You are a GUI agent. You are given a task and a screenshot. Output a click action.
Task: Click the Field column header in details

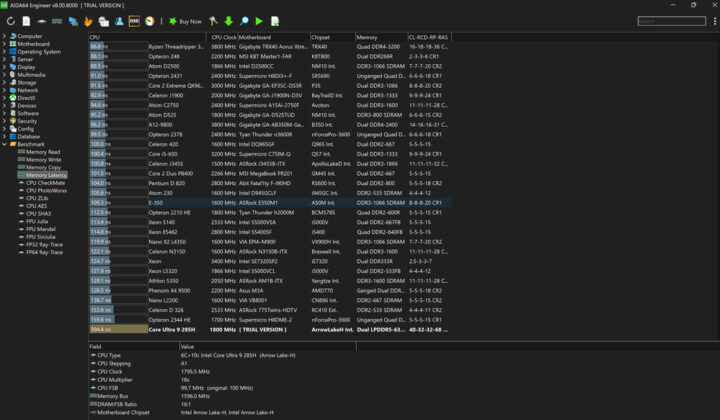coord(134,347)
